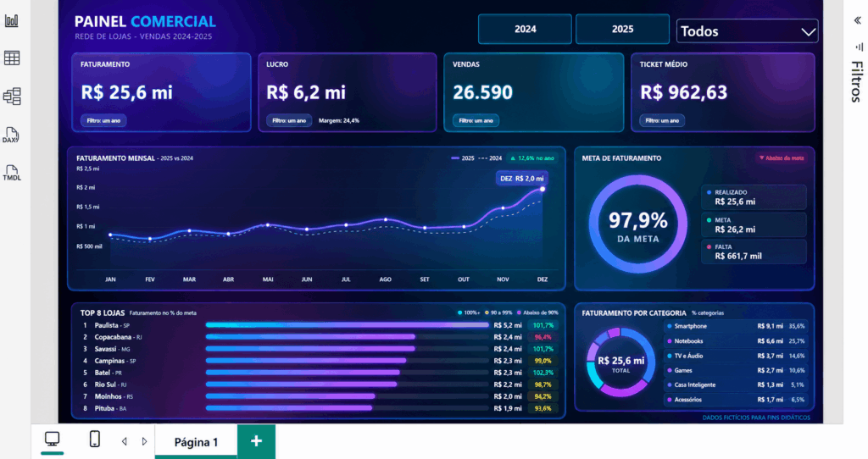Screen dimensions: 868x459
Task: Click the 97,9% da meta donut chart
Action: click(637, 224)
